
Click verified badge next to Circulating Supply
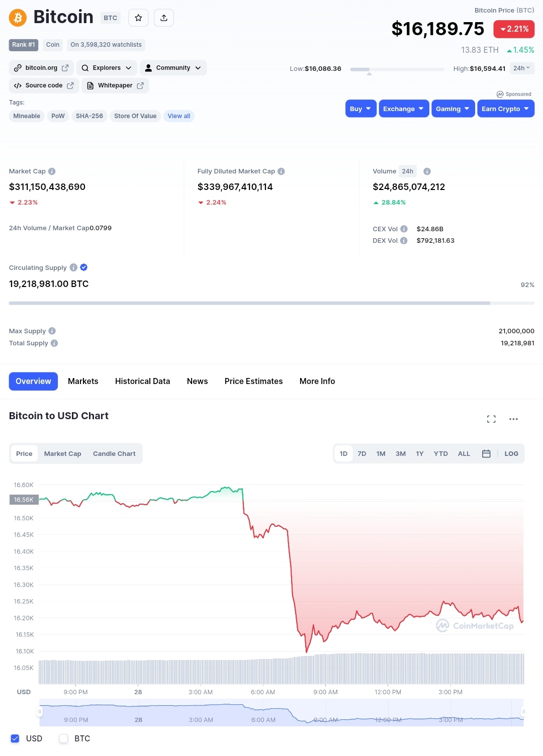84,267
